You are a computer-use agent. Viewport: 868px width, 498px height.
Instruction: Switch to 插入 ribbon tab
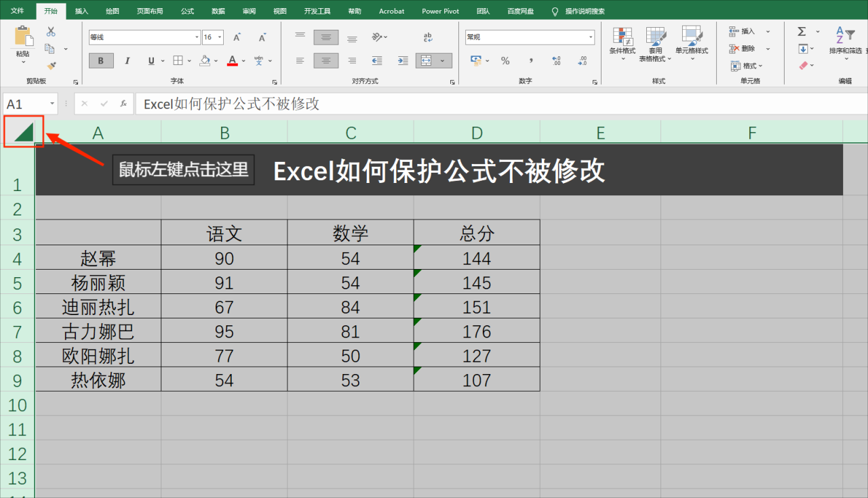[81, 11]
